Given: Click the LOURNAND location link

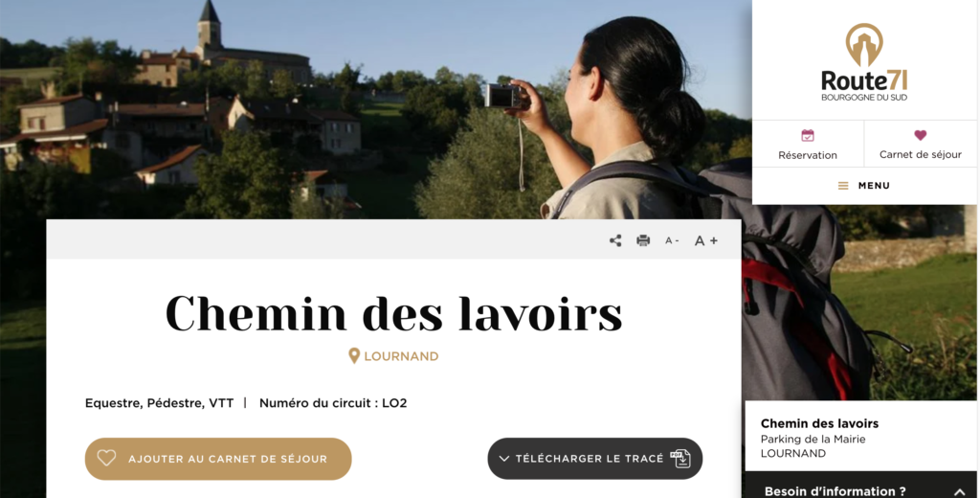Looking at the screenshot, I should [401, 356].
